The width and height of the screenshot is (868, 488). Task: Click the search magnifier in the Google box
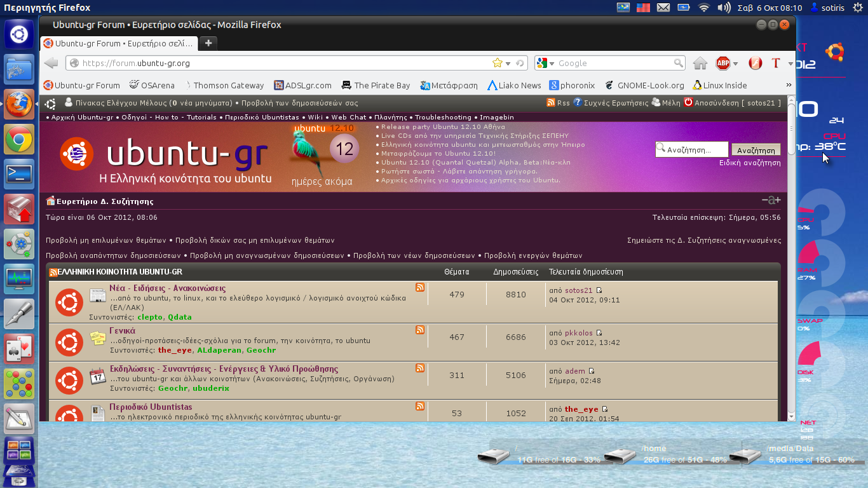[x=679, y=63]
